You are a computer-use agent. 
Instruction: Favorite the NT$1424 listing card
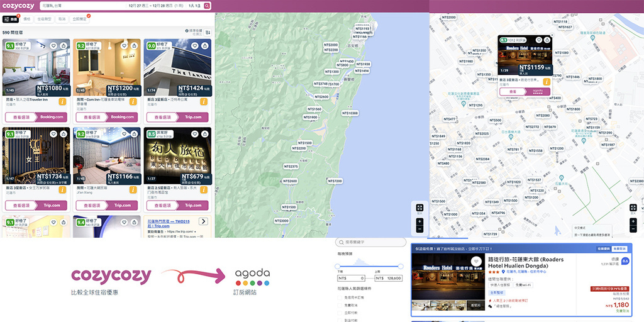pos(195,45)
